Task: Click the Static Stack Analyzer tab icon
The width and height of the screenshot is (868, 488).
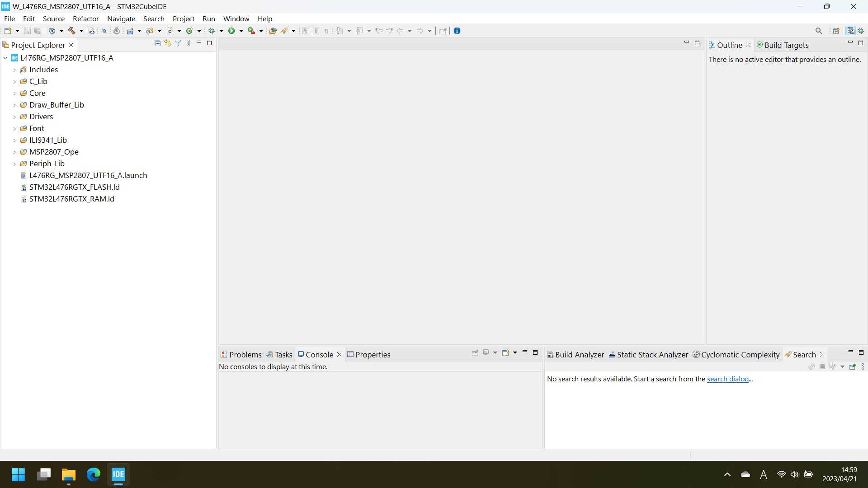Action: click(x=611, y=354)
